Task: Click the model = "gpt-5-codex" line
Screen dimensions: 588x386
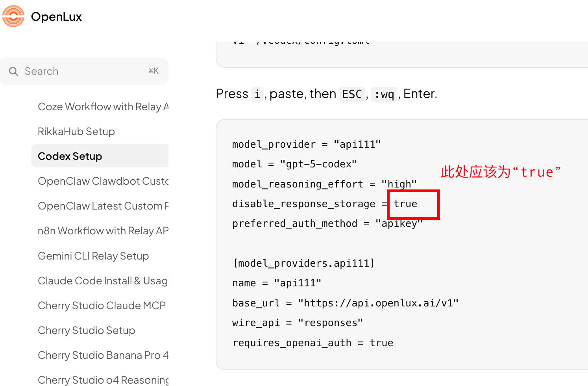Action: click(x=295, y=164)
